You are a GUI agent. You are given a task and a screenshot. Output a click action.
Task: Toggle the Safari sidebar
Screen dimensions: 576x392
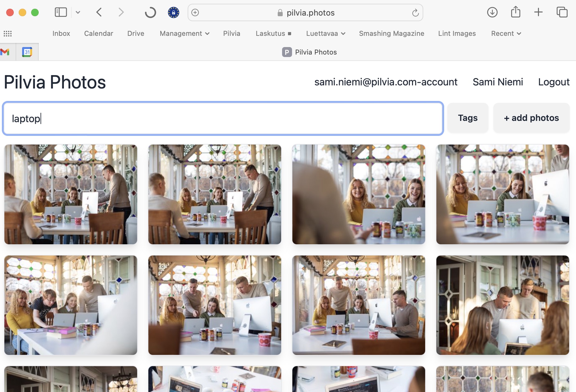coord(61,12)
